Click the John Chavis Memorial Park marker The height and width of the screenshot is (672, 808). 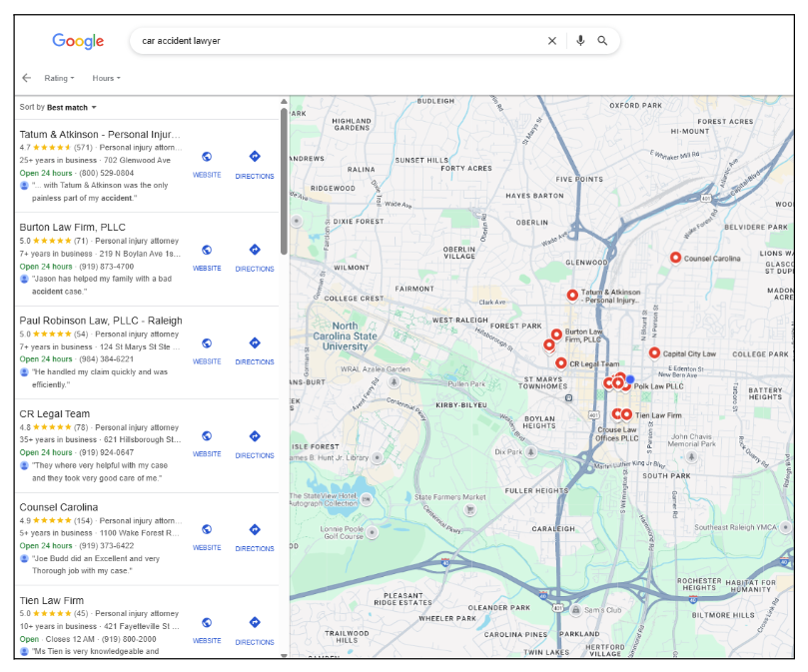(691, 456)
